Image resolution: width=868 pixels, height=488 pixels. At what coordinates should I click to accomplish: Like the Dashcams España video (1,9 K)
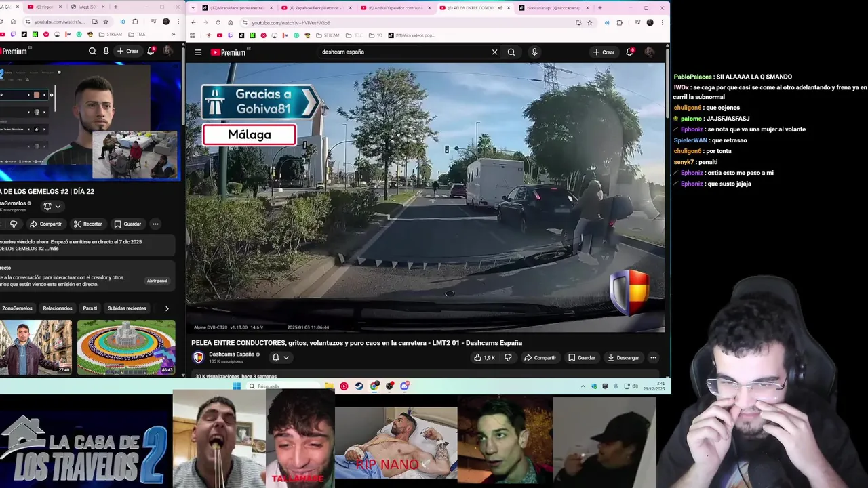(x=484, y=357)
